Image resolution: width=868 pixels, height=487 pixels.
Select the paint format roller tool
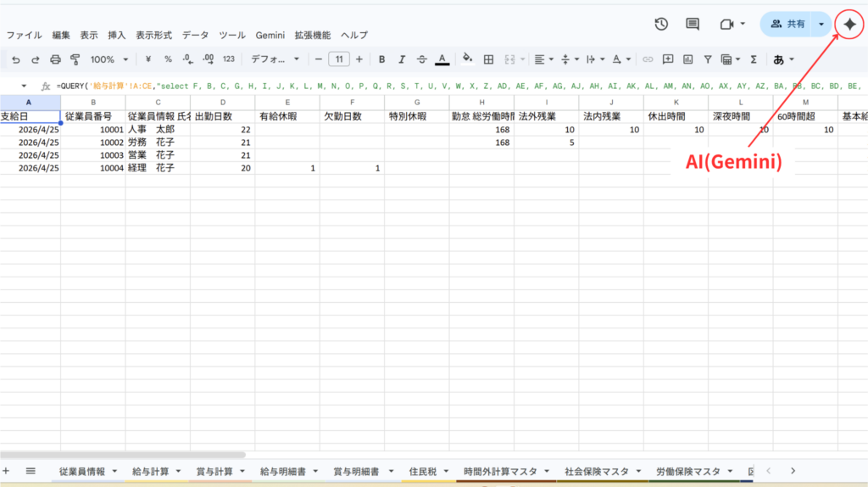click(x=75, y=59)
